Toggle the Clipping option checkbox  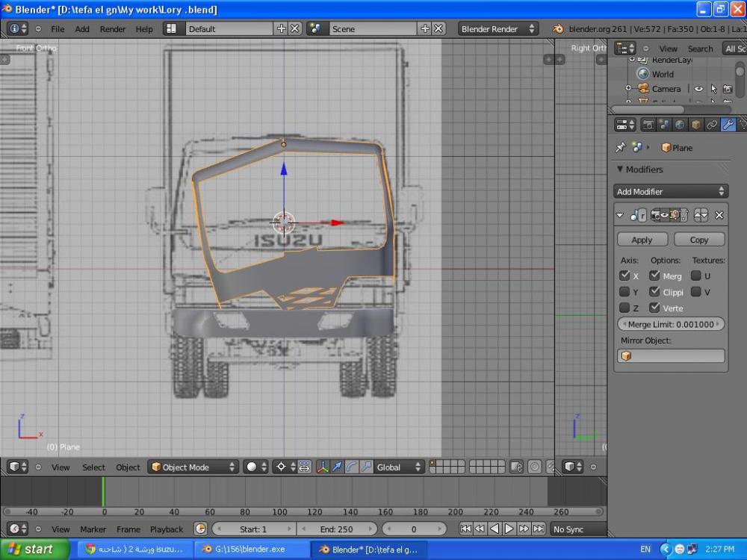coord(654,292)
